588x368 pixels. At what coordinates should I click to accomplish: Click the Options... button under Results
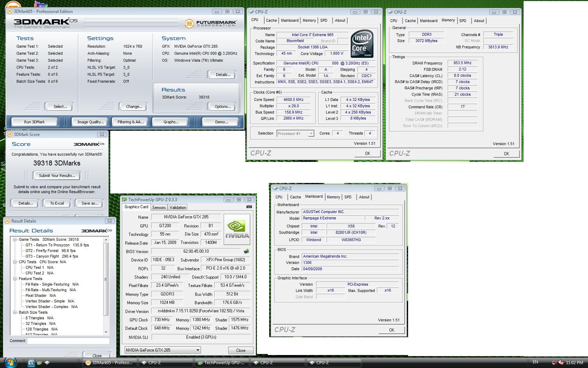point(223,107)
